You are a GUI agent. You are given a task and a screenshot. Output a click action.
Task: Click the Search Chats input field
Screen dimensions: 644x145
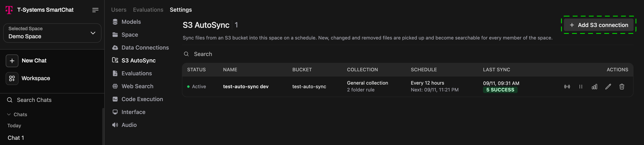tap(52, 100)
